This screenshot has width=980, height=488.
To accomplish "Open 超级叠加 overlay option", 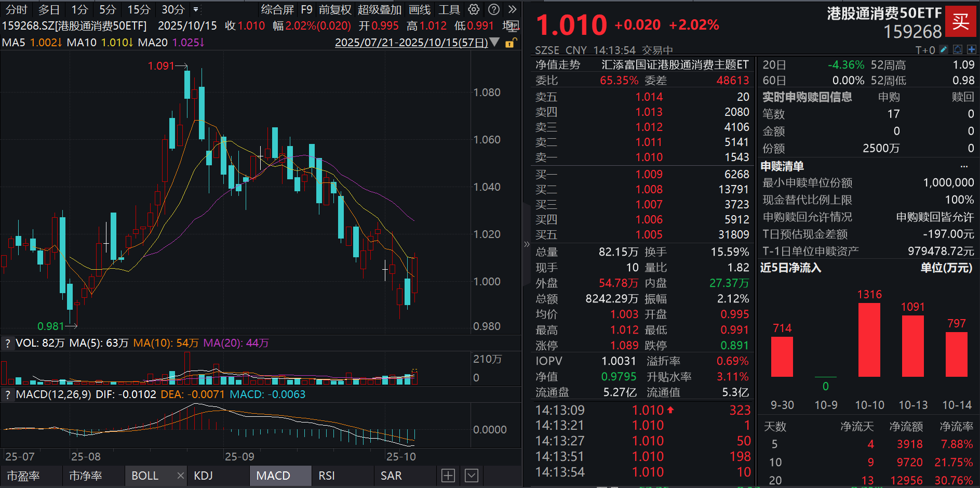I will (x=379, y=9).
